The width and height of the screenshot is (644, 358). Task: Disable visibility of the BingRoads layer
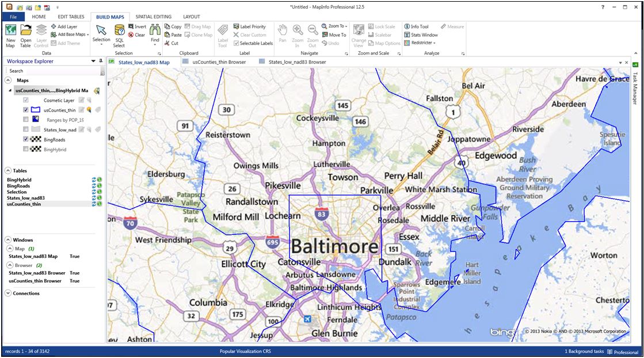25,139
